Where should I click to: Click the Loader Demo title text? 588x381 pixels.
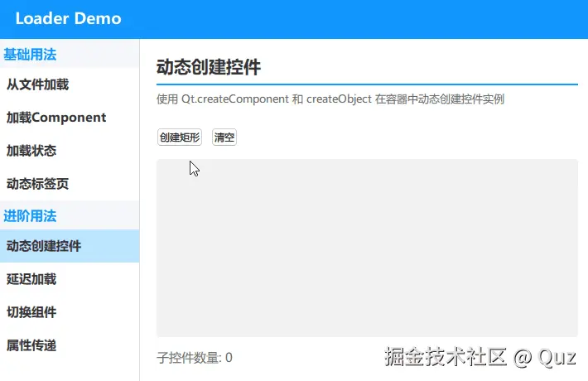click(68, 18)
